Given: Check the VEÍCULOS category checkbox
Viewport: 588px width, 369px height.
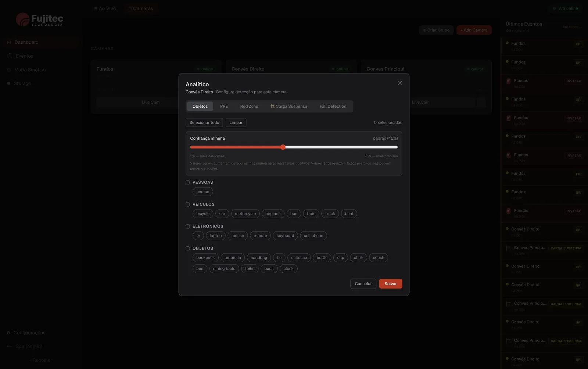Looking at the screenshot, I should click(188, 204).
